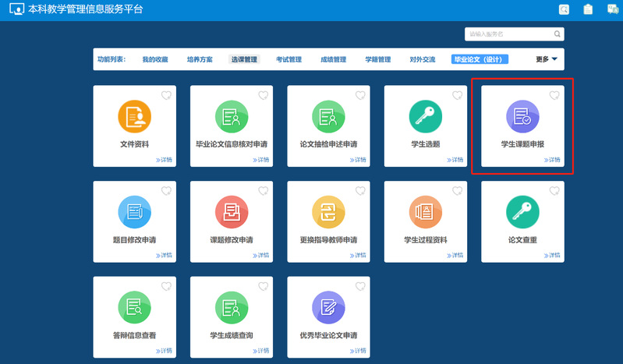Switch to the 选课管理 tab
This screenshot has height=364, width=623.
pyautogui.click(x=243, y=59)
